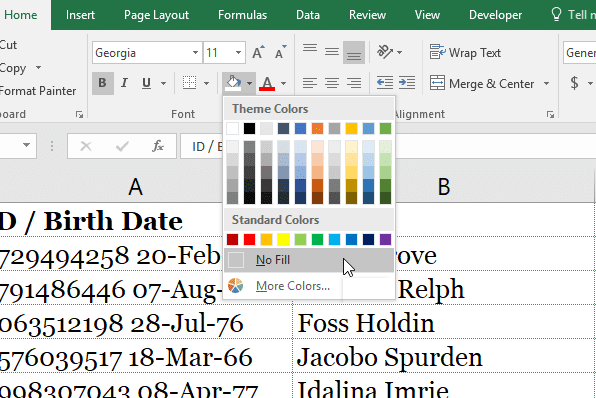Expand the Name Box dropdown arrow
The image size is (596, 398).
(26, 145)
